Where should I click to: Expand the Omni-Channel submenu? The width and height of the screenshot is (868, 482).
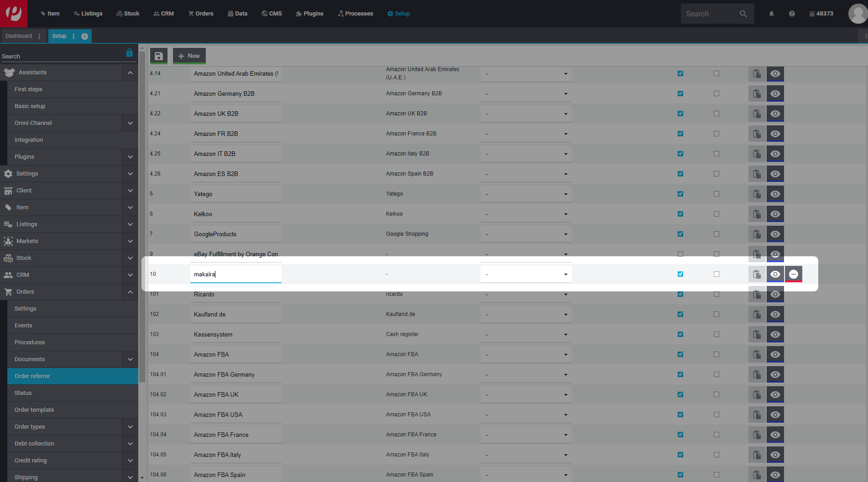pos(130,123)
